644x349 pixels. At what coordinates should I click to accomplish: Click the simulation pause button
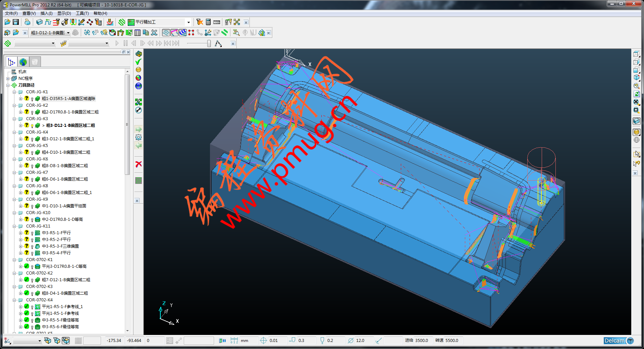125,43
